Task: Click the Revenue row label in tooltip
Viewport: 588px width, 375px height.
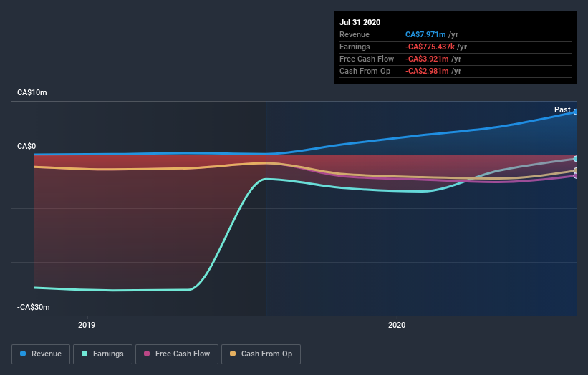Action: tap(355, 34)
